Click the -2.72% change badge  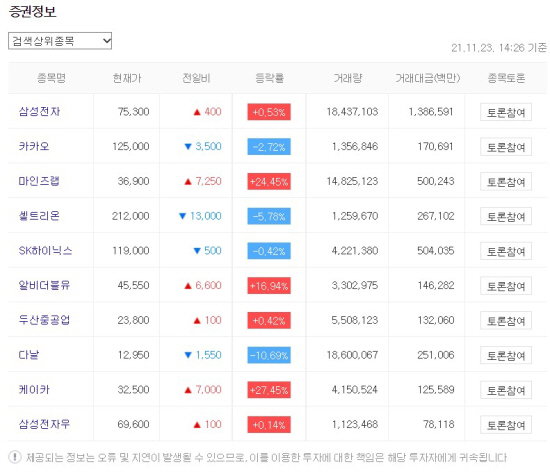pos(269,147)
